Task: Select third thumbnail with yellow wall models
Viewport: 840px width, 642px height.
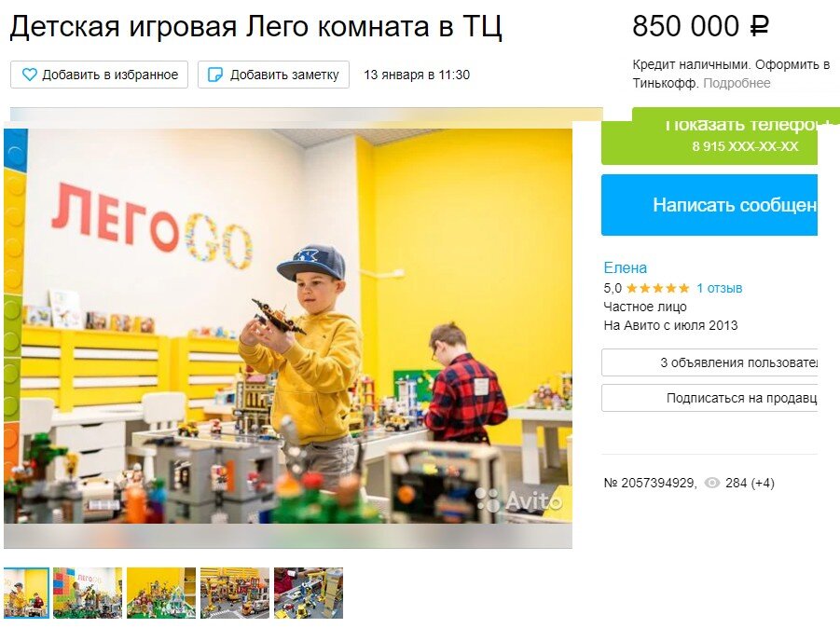Action: coord(161,593)
